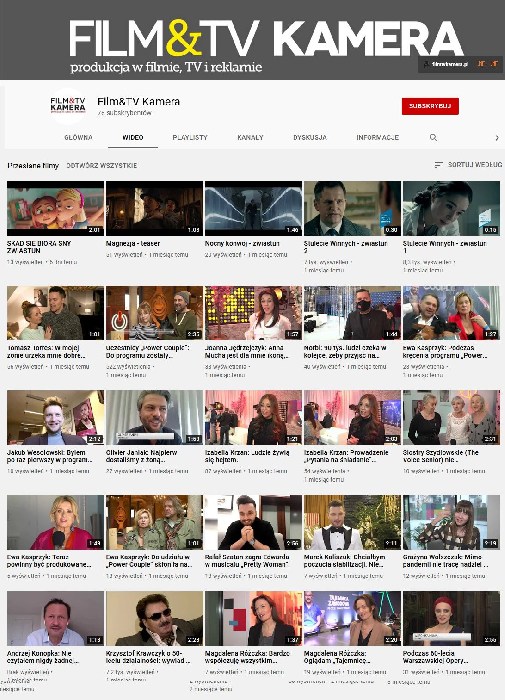The width and height of the screenshot is (505, 700).
Task: Open the website link in the channel banner
Action: pyautogui.click(x=450, y=64)
